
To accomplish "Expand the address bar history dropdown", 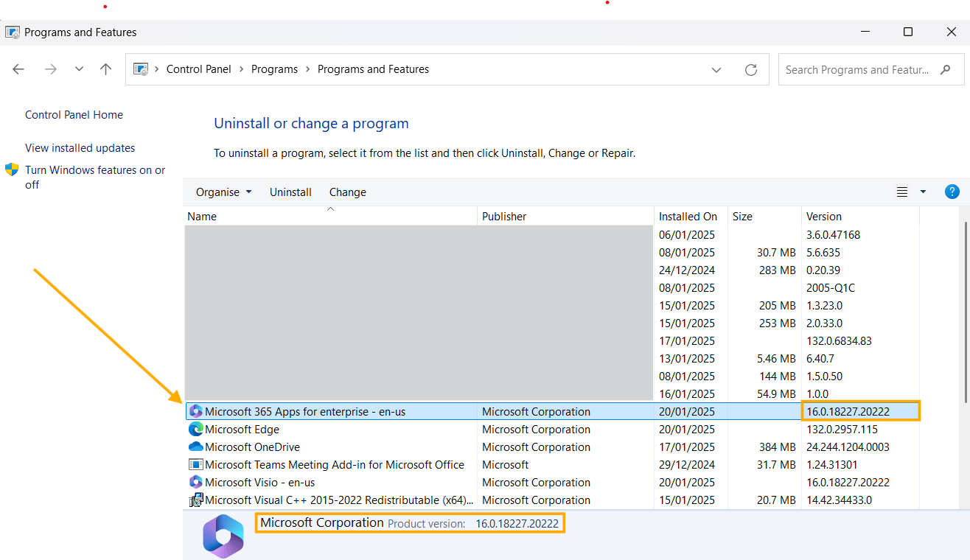I will tap(716, 69).
